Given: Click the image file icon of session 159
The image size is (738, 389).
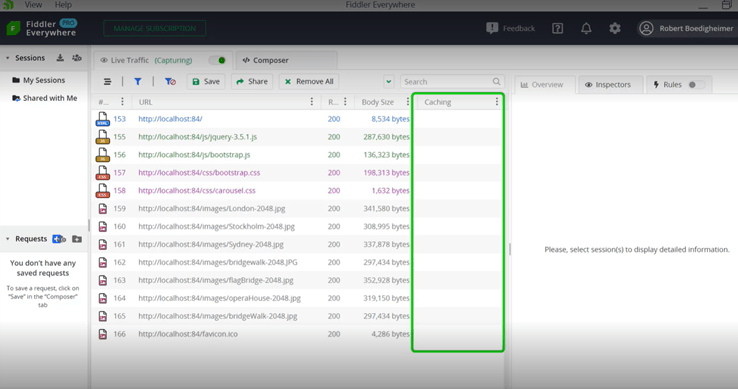Looking at the screenshot, I should pyautogui.click(x=103, y=208).
